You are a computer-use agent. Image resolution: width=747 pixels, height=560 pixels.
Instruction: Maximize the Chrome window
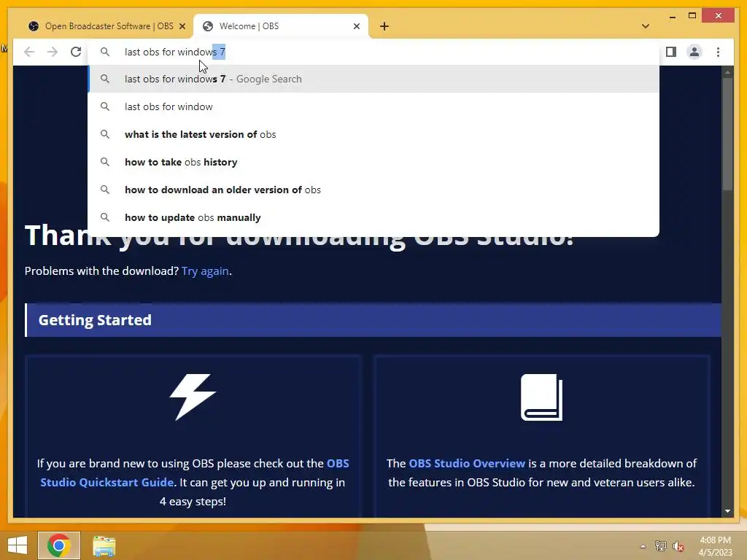coord(692,16)
